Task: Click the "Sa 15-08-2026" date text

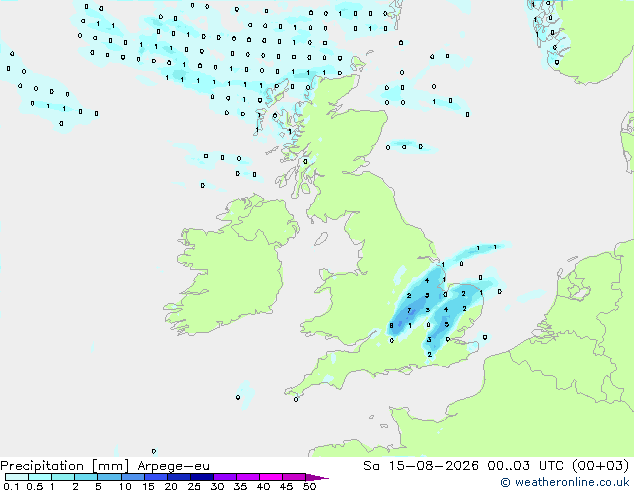Action: point(421,465)
